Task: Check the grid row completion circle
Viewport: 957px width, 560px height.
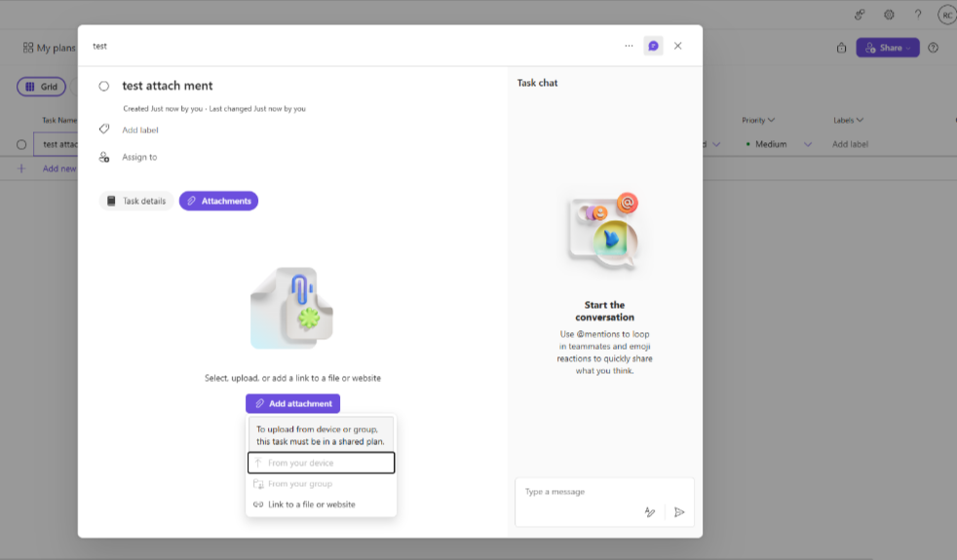Action: coord(21,144)
